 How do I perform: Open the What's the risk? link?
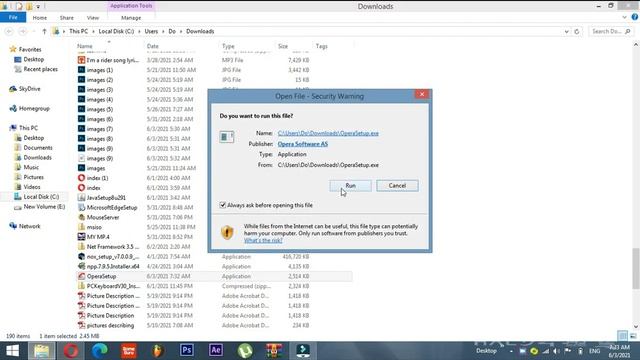click(263, 240)
